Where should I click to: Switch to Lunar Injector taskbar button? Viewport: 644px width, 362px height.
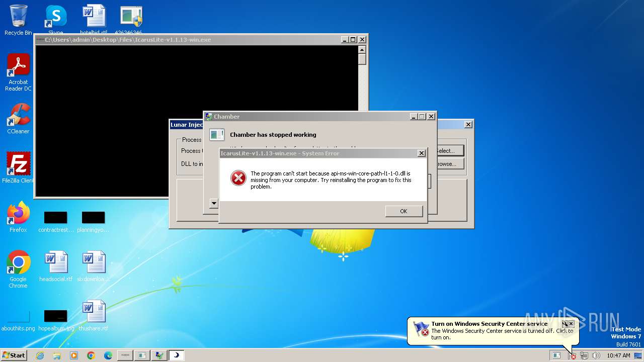177,355
